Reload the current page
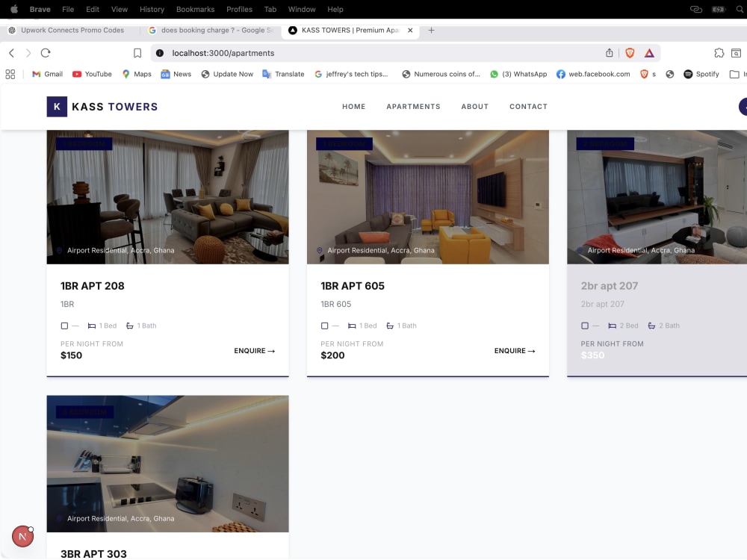The image size is (747, 560). click(46, 53)
